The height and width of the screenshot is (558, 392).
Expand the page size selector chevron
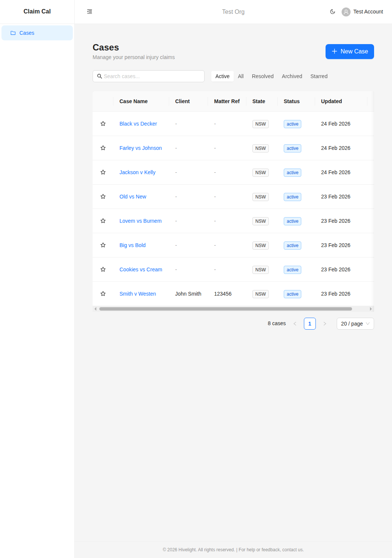[x=368, y=324]
